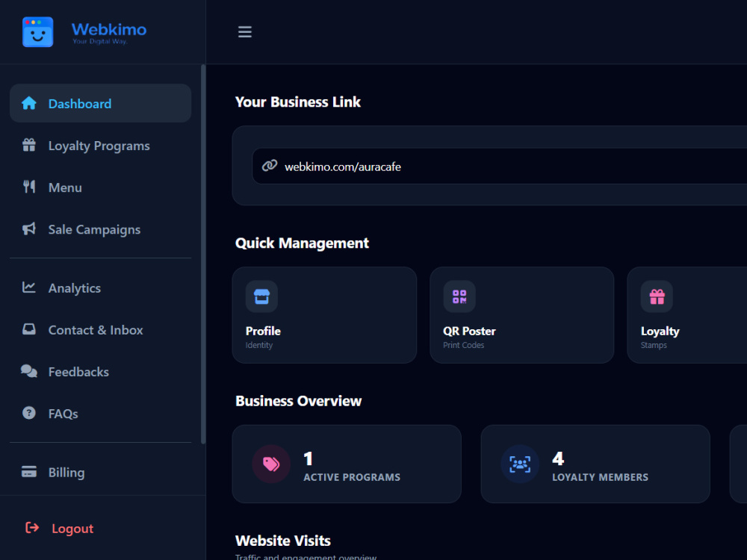
Task: Open the Loyalty Stamps card
Action: (x=687, y=315)
